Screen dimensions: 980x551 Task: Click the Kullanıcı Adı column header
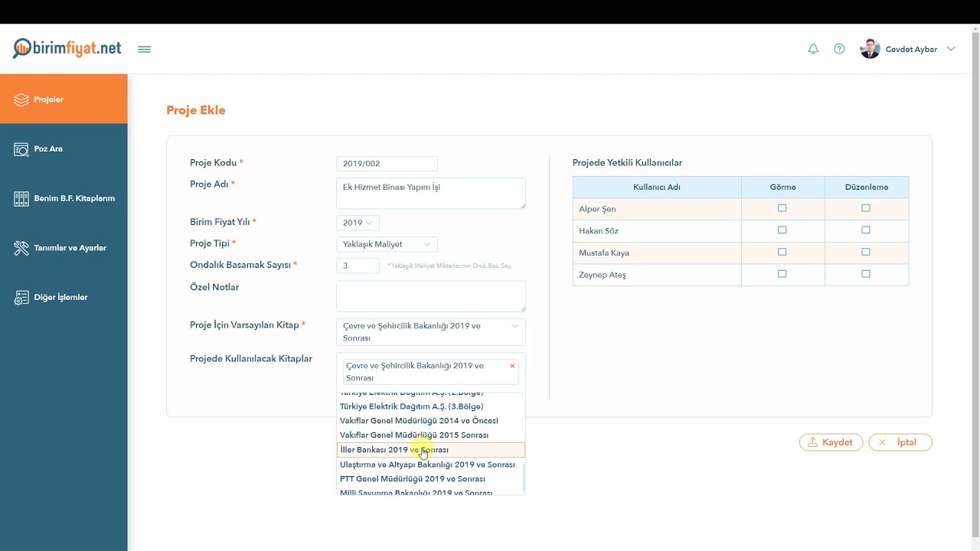click(x=657, y=187)
